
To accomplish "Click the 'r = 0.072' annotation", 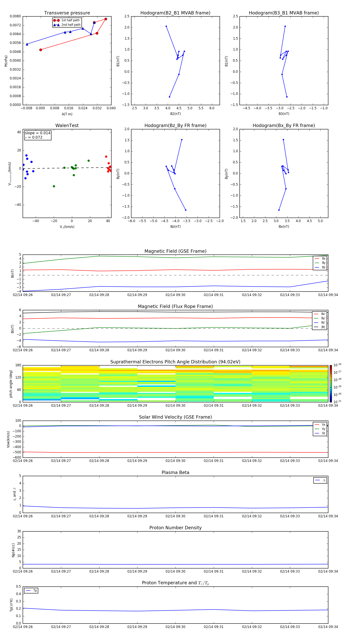I will click(x=34, y=137).
